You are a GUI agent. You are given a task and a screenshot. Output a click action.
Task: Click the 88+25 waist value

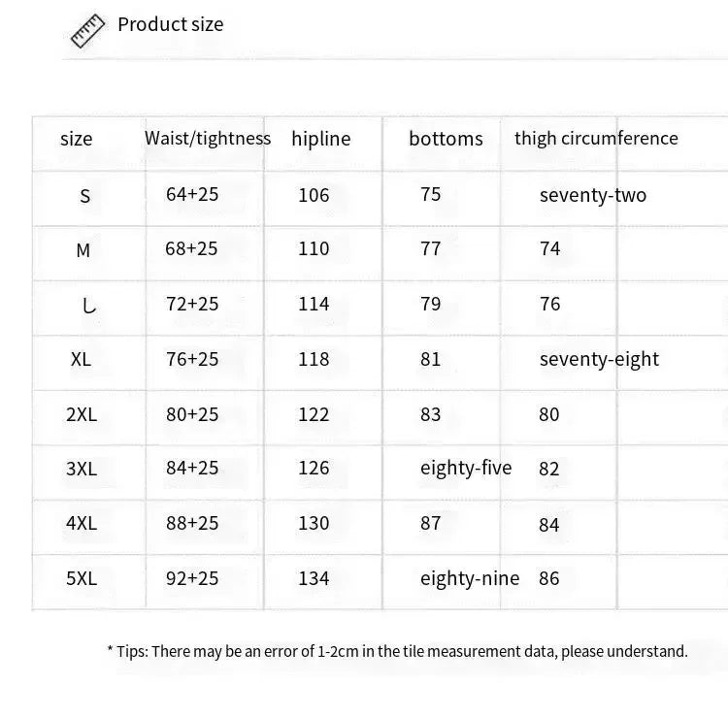coord(192,523)
